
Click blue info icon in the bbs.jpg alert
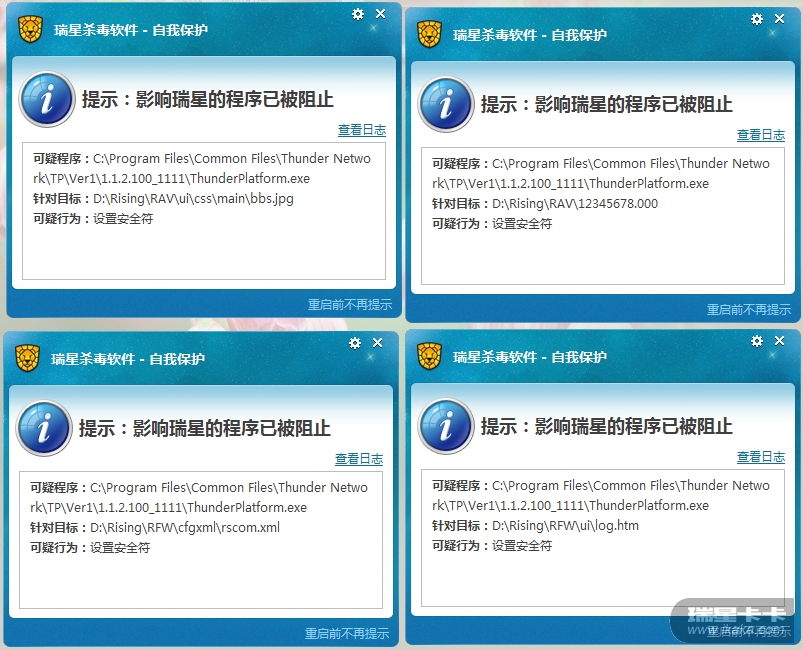coord(47,99)
